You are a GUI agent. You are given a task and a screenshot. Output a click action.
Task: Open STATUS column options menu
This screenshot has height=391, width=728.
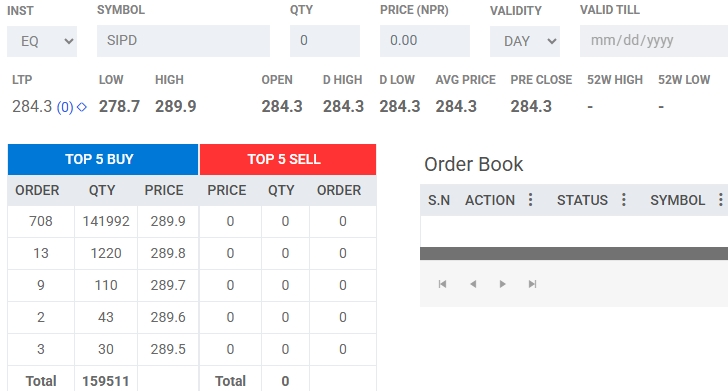pyautogui.click(x=624, y=200)
